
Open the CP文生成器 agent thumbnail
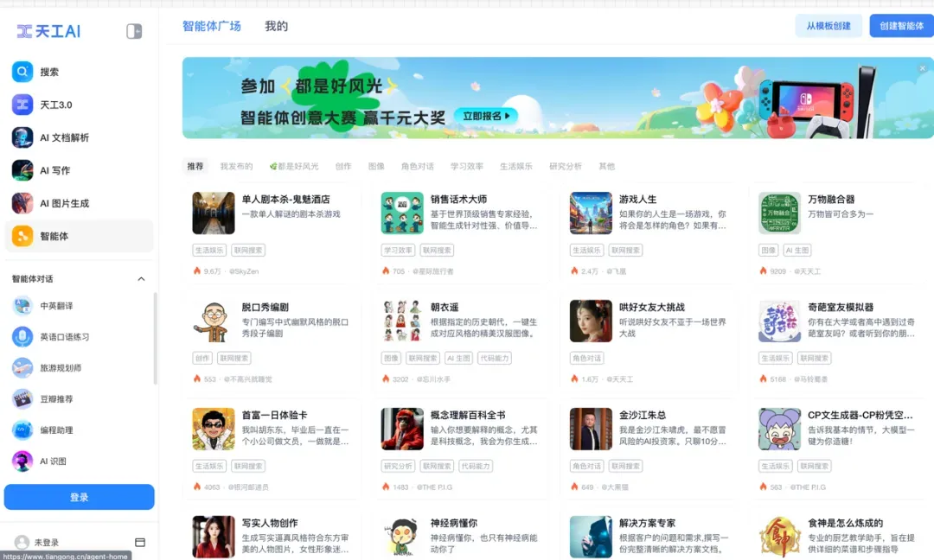click(x=780, y=429)
